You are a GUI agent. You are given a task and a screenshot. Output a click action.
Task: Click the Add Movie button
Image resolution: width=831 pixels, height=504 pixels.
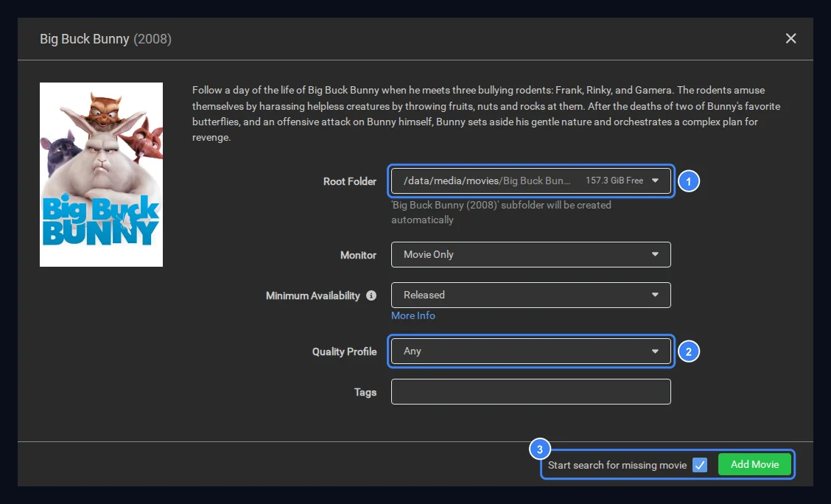(754, 464)
